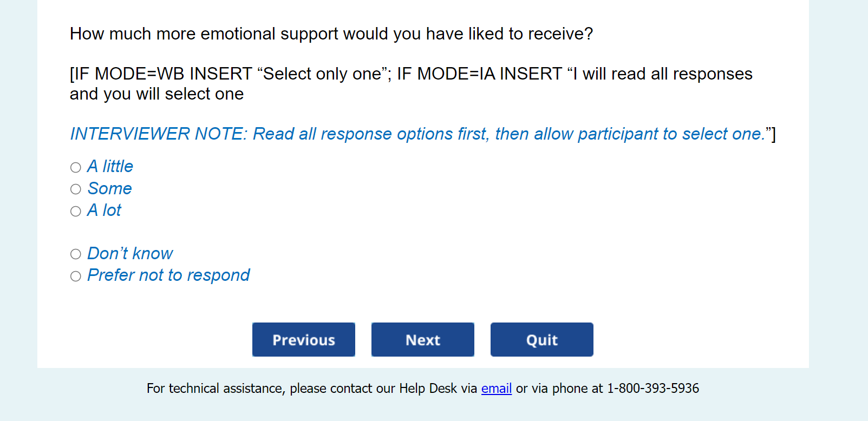Click the emotional support question heading

[331, 34]
